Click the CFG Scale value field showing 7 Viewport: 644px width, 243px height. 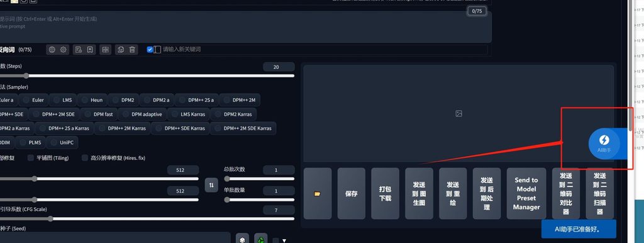[279, 210]
